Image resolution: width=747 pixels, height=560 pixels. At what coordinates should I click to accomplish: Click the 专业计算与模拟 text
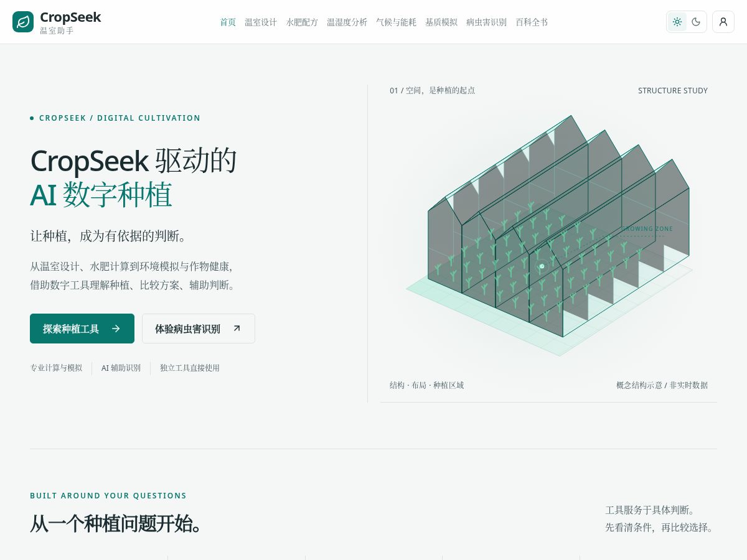56,368
